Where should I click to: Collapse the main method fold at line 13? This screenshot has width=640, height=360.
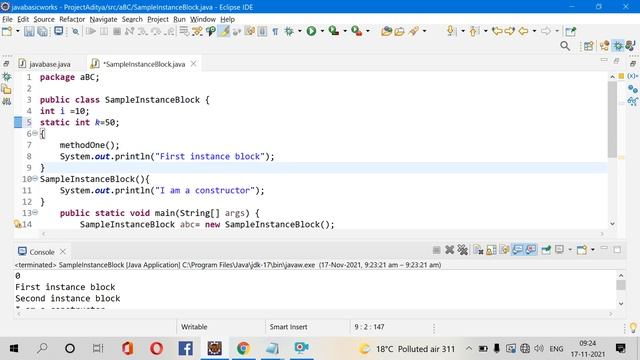(35, 212)
